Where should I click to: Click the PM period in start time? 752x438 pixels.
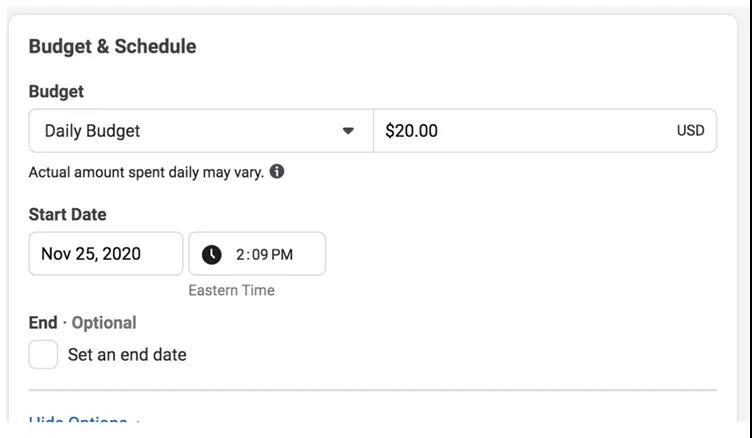pos(282,254)
